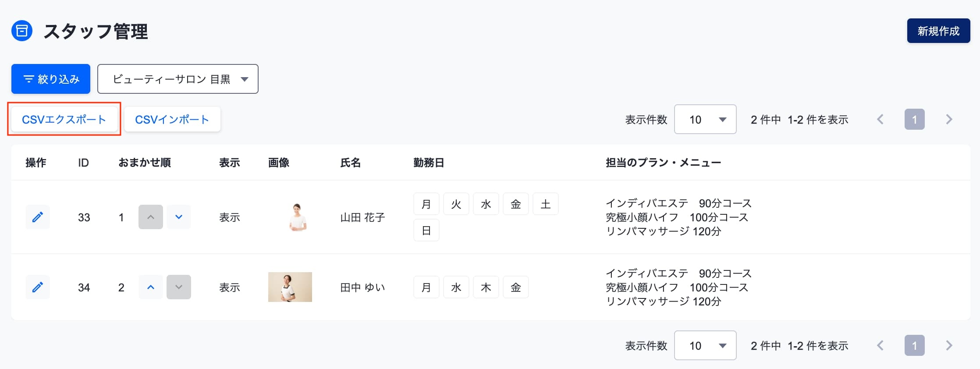Viewport: 980px width, 369px height.
Task: Click the おまかせ順 column header
Action: coord(145,163)
